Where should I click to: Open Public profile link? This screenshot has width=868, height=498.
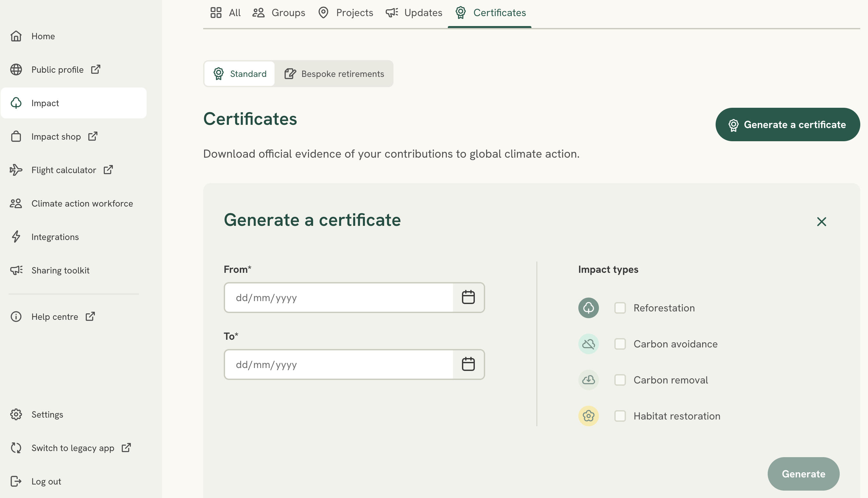74,69
